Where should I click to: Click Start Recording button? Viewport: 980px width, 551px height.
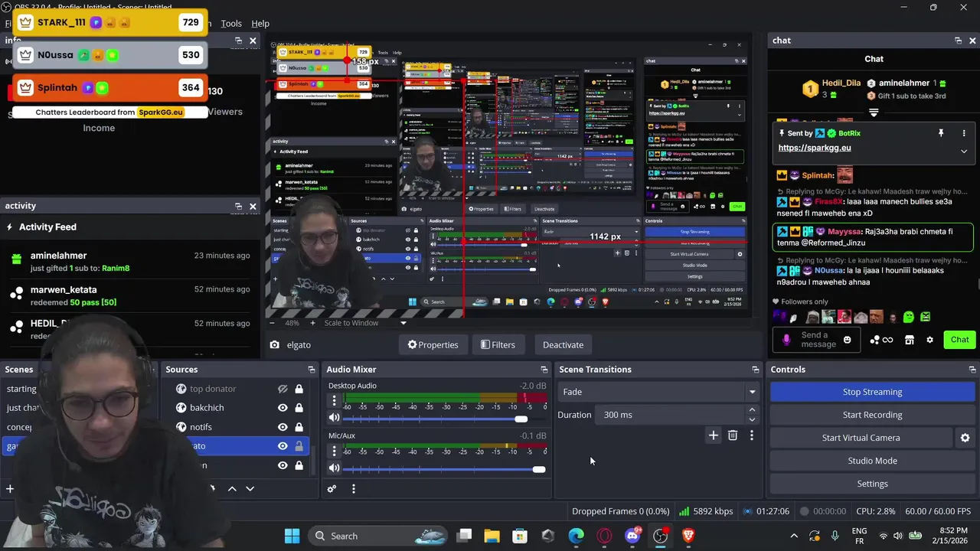click(872, 415)
